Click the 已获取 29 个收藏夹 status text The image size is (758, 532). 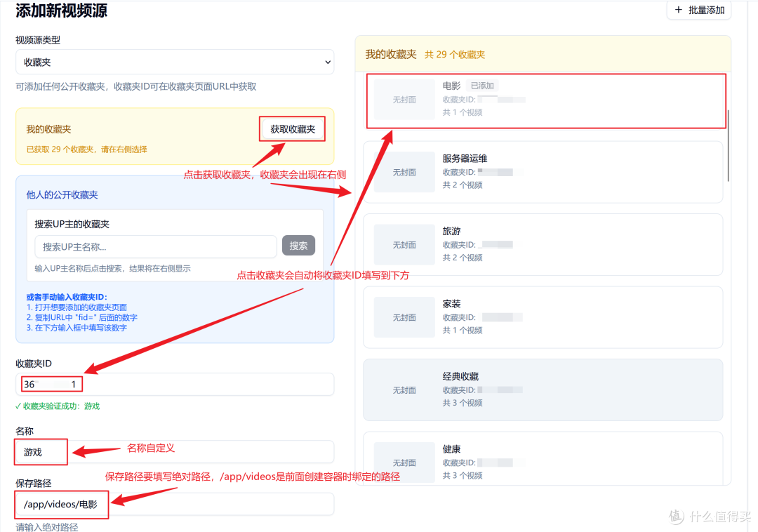click(x=86, y=149)
